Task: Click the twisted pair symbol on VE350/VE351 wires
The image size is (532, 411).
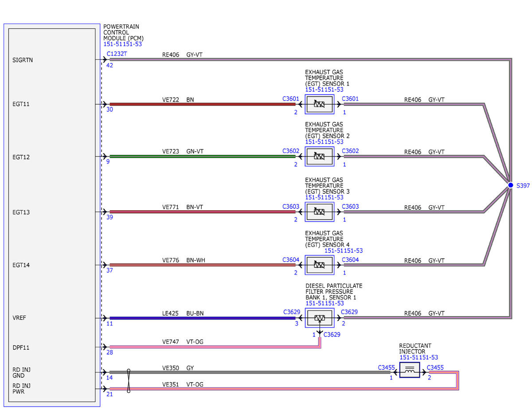Action: (129, 381)
